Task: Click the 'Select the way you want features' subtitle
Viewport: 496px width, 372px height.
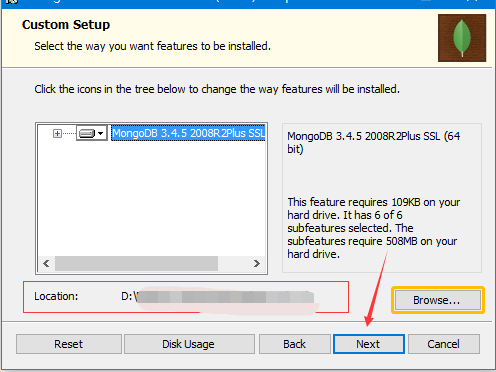Action: pos(152,46)
